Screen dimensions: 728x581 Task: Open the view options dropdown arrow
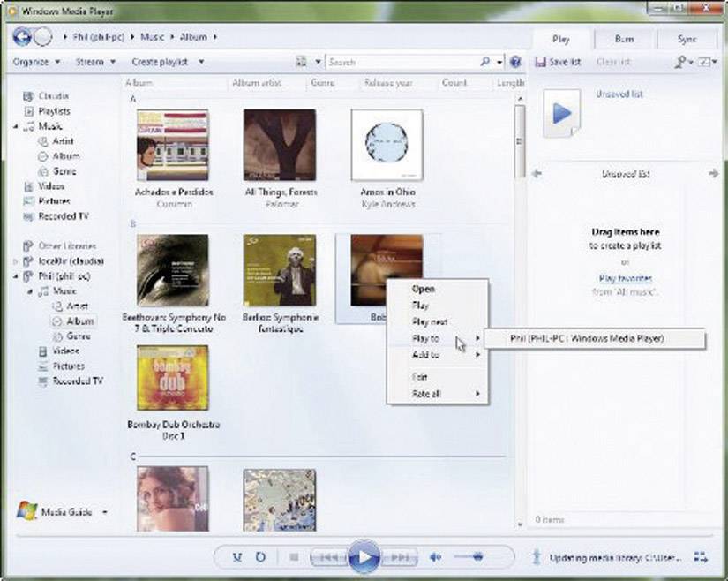318,61
